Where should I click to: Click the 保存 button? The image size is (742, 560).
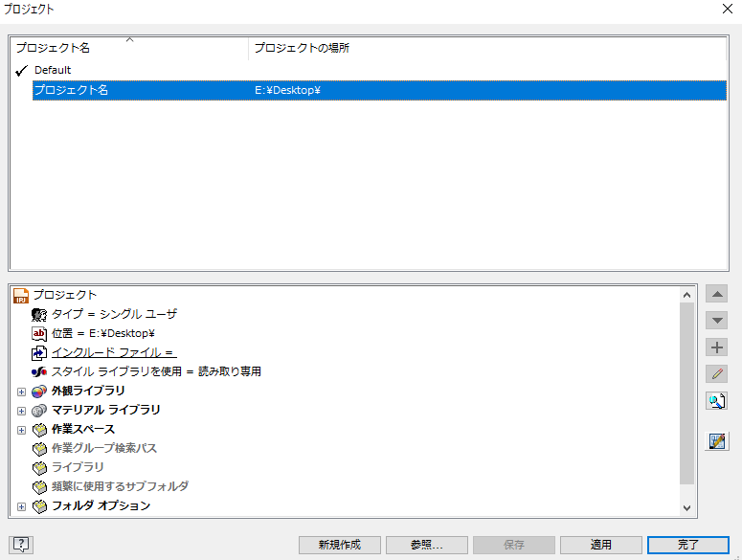click(514, 545)
